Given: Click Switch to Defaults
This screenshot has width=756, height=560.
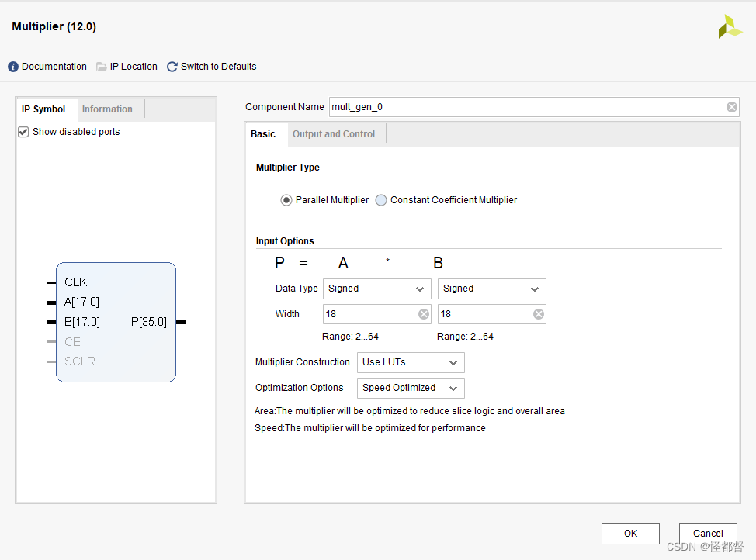Looking at the screenshot, I should (218, 67).
